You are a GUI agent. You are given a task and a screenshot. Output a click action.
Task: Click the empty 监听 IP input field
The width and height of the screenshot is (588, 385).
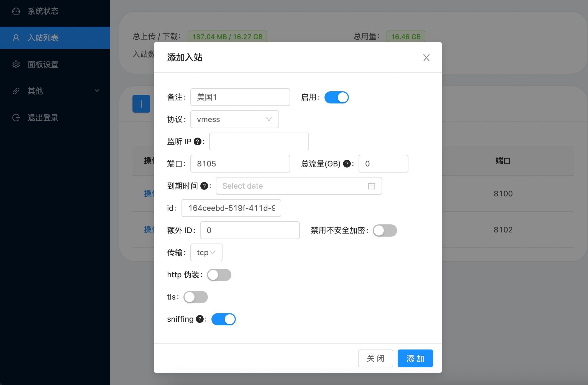coord(259,141)
